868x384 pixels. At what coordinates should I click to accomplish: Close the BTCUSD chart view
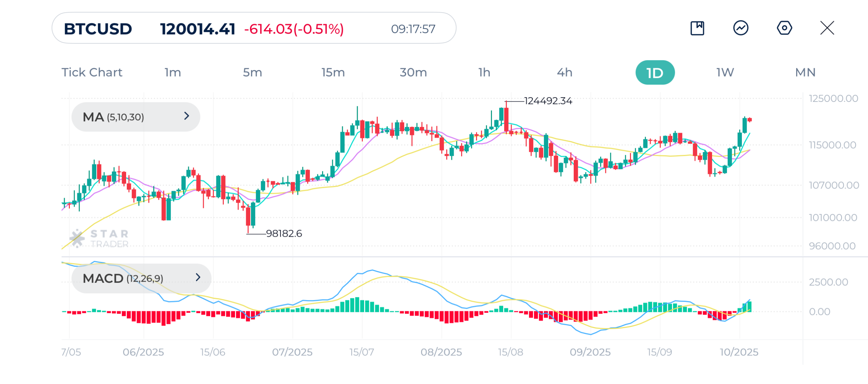pyautogui.click(x=827, y=28)
